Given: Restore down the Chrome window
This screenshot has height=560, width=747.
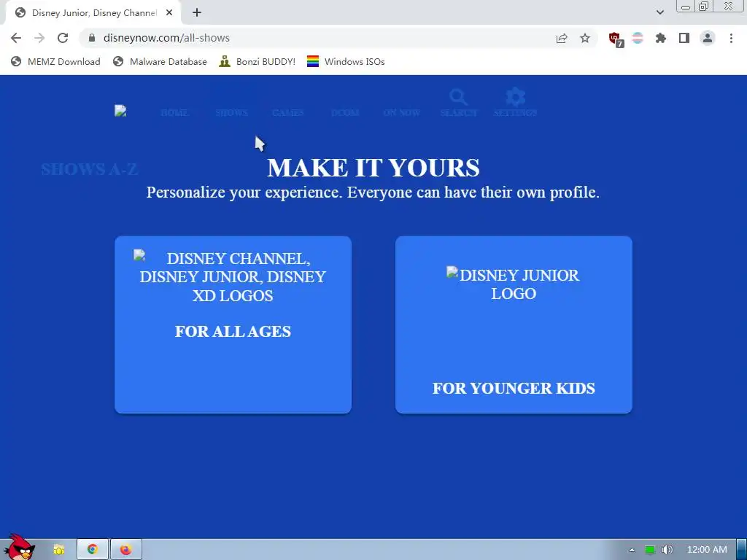Looking at the screenshot, I should tap(703, 6).
